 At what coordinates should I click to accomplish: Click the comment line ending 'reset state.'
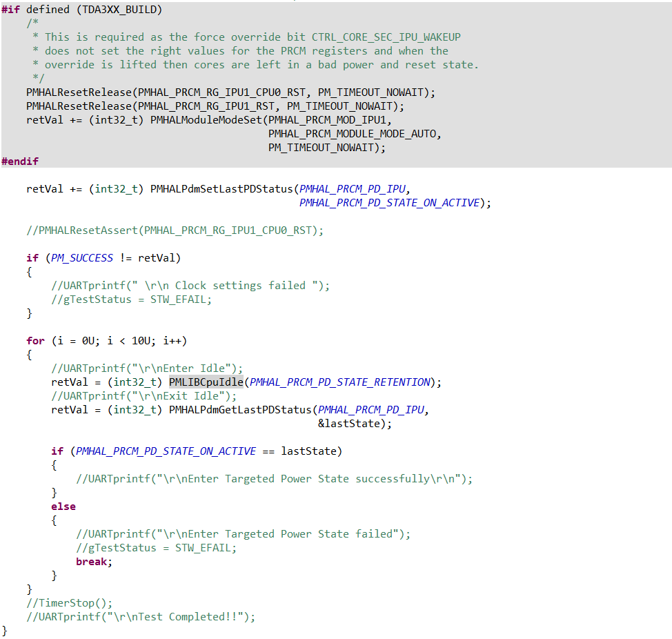pos(256,65)
